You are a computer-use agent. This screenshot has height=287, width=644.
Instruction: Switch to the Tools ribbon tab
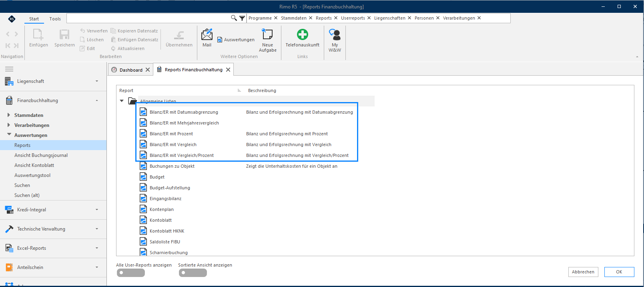tap(55, 19)
